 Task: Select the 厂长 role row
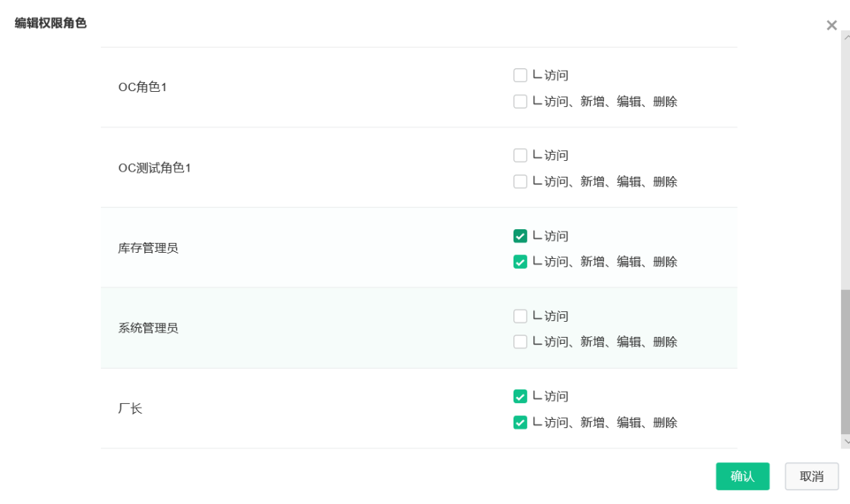[419, 408]
